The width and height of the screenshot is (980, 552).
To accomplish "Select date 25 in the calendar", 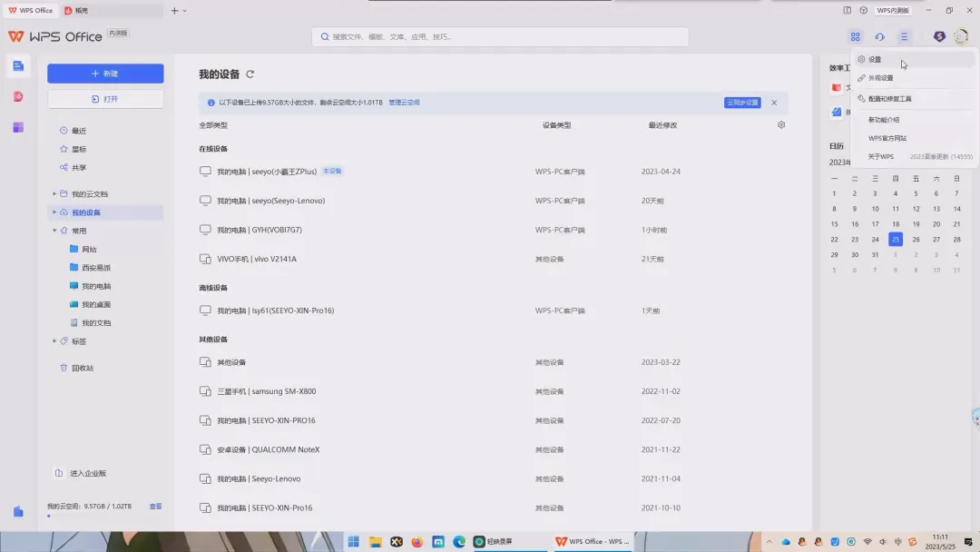I will 895,240.
